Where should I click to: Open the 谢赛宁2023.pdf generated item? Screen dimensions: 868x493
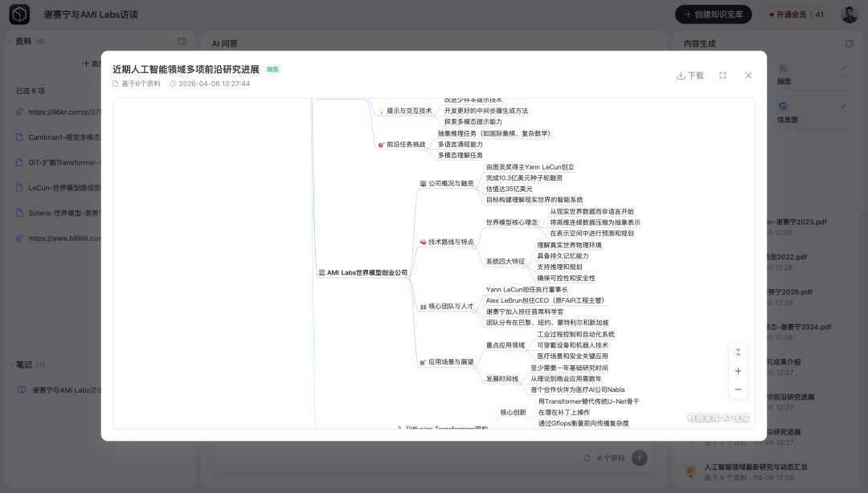coord(797,222)
